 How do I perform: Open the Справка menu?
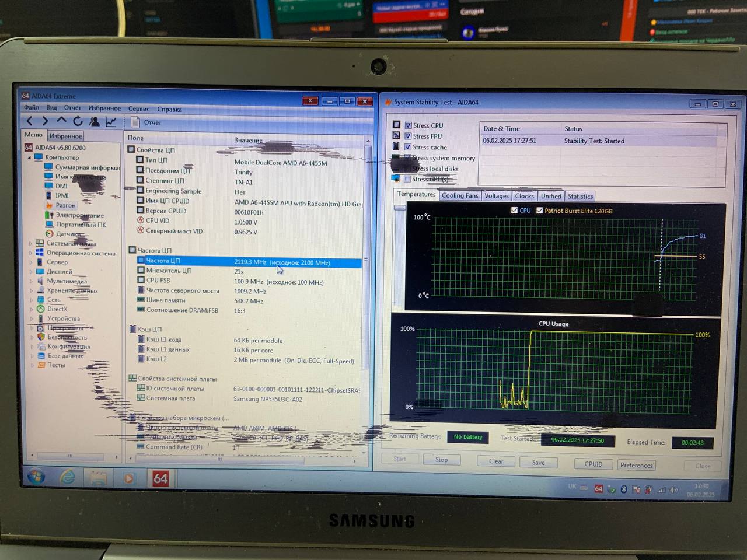click(169, 109)
